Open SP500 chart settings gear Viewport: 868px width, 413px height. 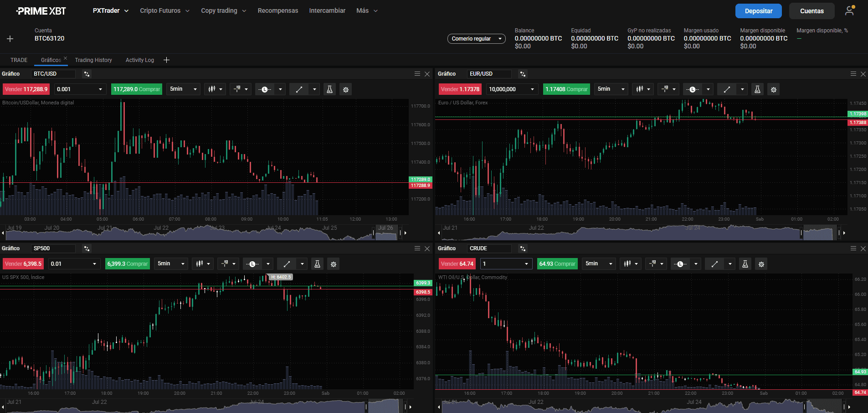point(334,264)
